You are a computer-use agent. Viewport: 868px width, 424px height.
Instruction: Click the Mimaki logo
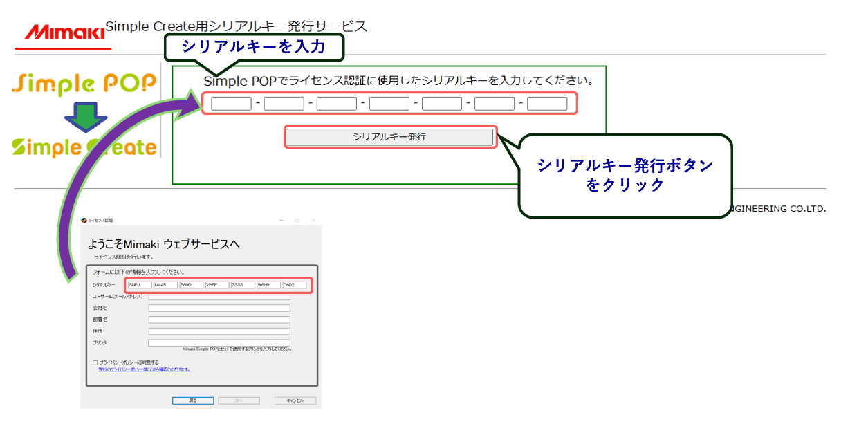[x=65, y=32]
